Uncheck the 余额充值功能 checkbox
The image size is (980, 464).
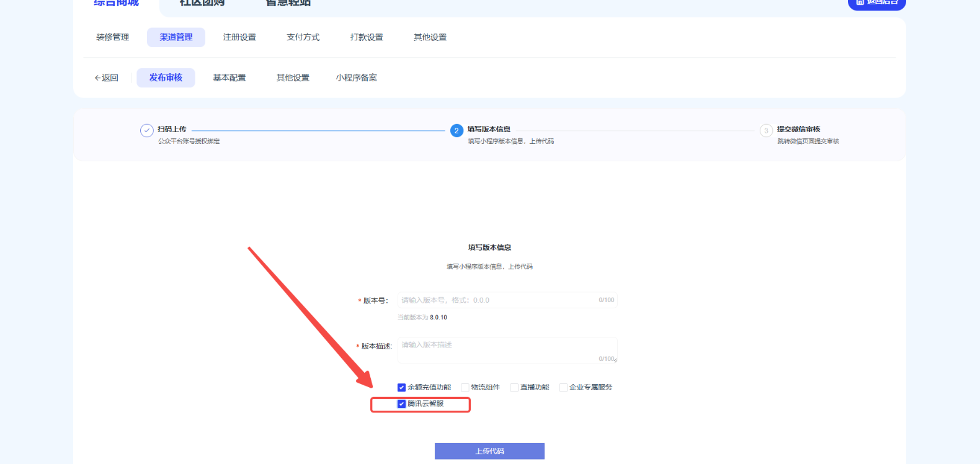point(401,388)
